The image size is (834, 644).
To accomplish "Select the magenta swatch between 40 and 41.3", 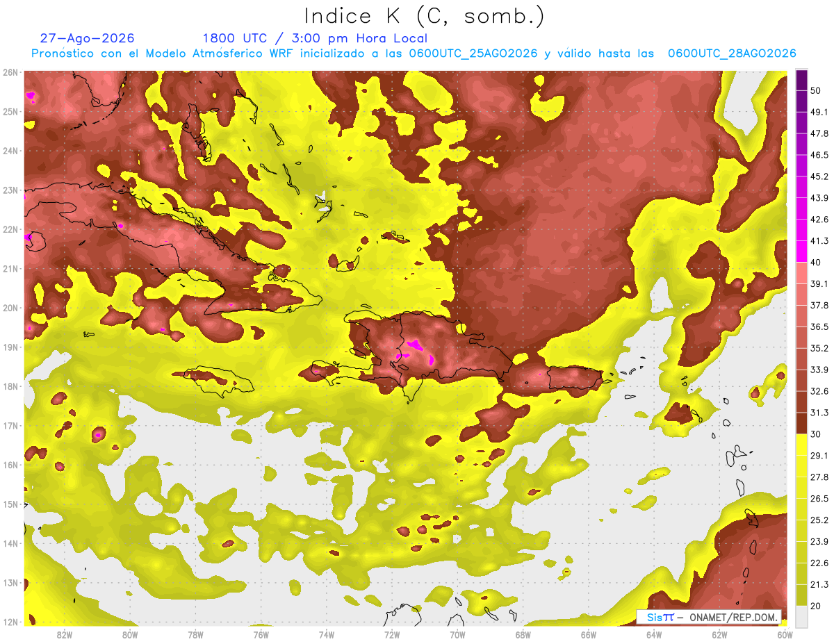I will click(x=801, y=251).
